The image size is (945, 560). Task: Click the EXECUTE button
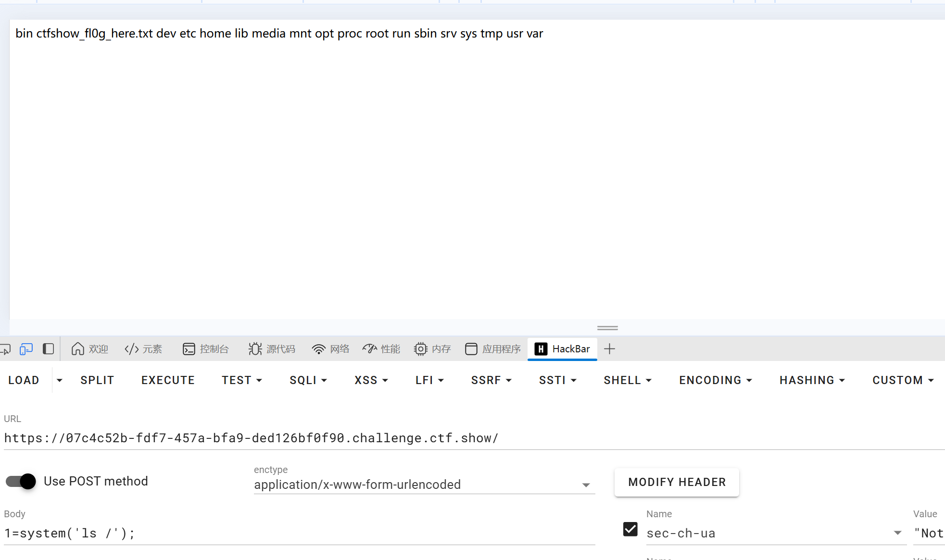168,380
